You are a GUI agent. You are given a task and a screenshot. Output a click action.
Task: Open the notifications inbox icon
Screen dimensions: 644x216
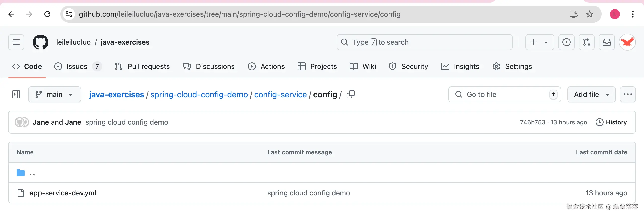(x=607, y=42)
